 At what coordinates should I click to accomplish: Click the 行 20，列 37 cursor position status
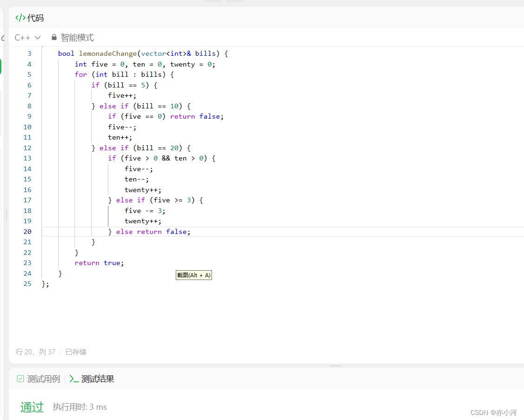(x=35, y=352)
